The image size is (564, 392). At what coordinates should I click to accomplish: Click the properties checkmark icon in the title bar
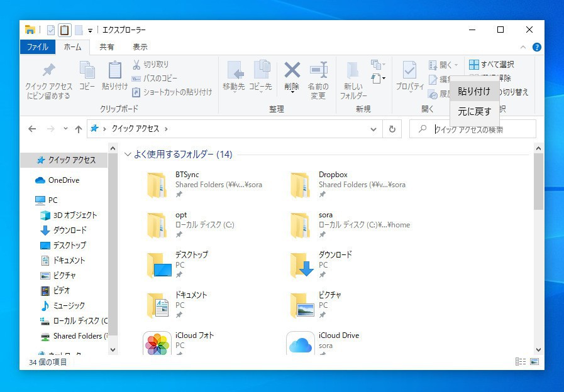click(51, 30)
